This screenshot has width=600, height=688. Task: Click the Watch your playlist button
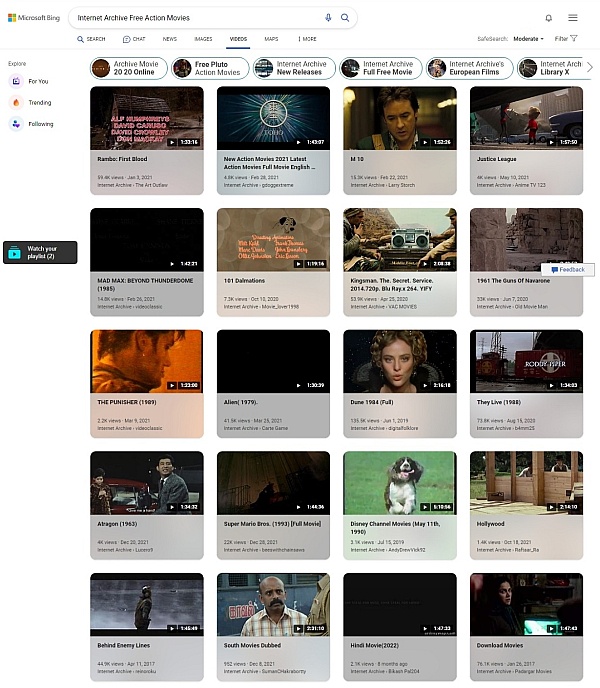(40, 252)
